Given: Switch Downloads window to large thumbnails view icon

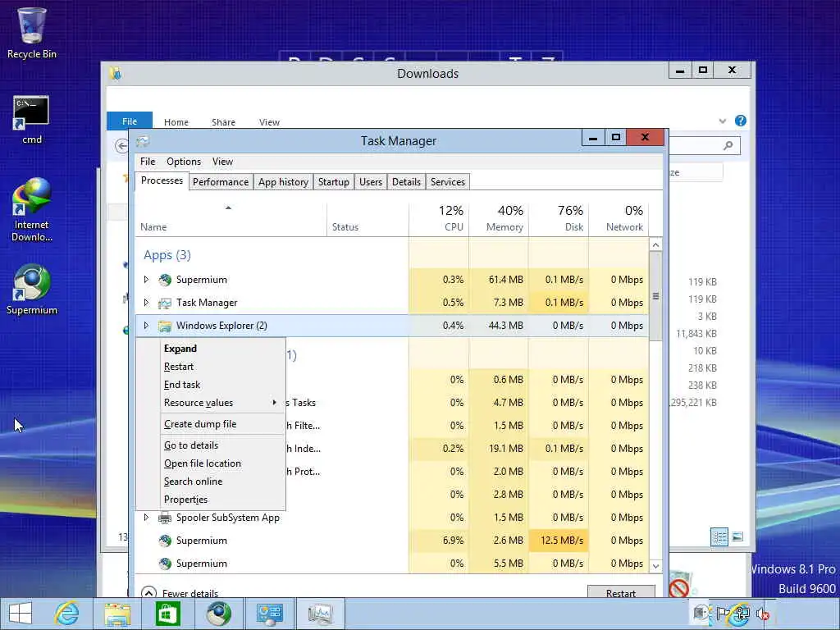Looking at the screenshot, I should pyautogui.click(x=737, y=536).
